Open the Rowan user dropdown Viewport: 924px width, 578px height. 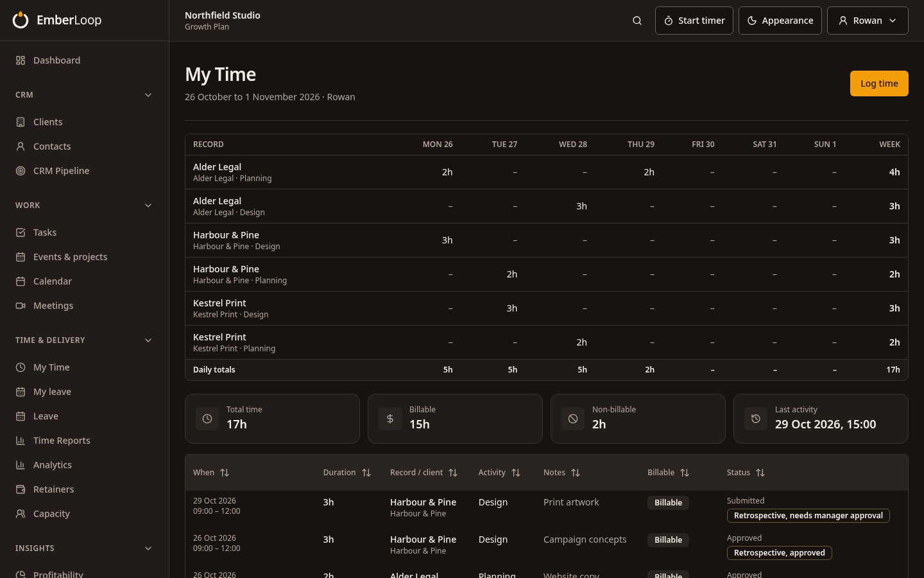click(x=868, y=21)
